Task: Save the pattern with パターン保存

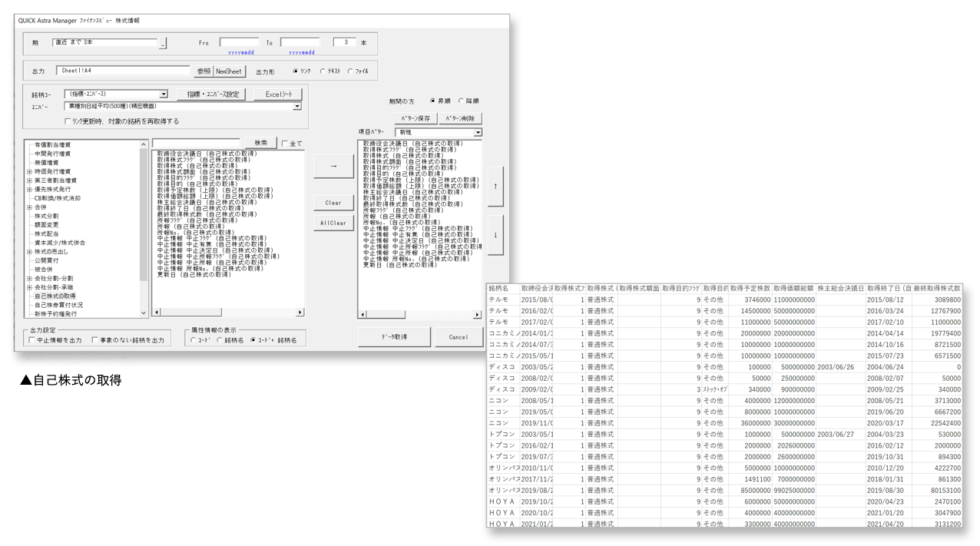Action: tap(417, 118)
